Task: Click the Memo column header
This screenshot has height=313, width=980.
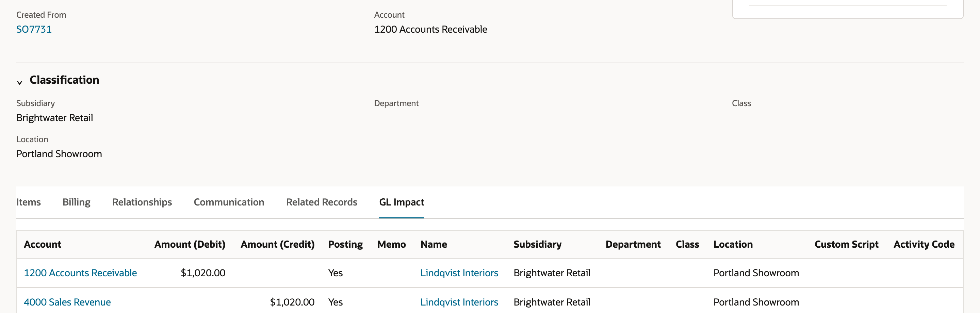Action: pos(391,244)
